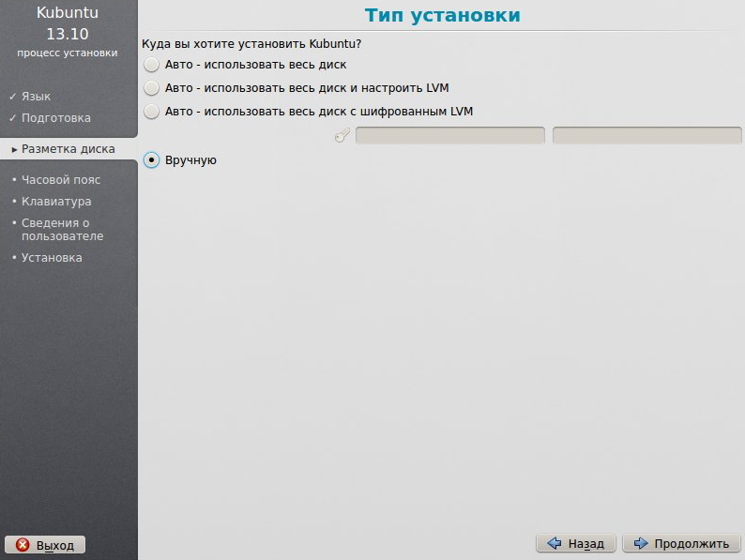This screenshot has height=560, width=745.
Task: Select the 'Разметка диска' sidebar step
Action: [68, 148]
